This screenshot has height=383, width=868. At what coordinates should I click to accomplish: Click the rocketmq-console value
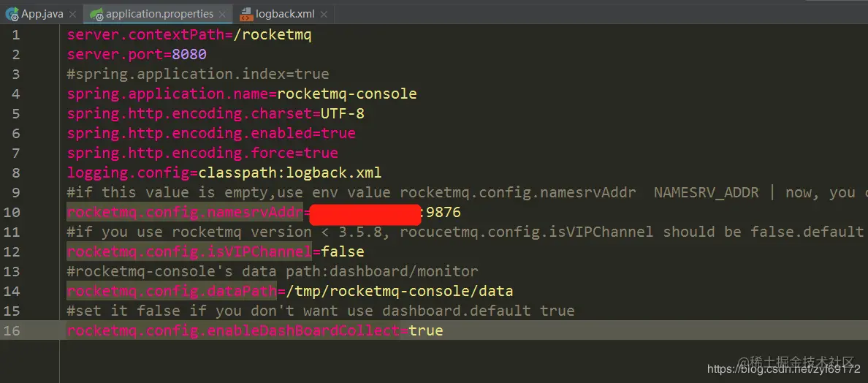click(x=347, y=94)
